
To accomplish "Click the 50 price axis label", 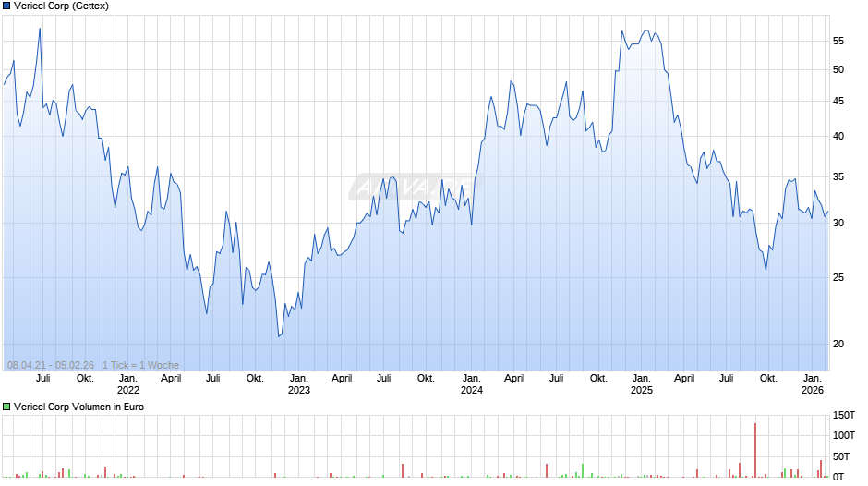I will 838,70.
